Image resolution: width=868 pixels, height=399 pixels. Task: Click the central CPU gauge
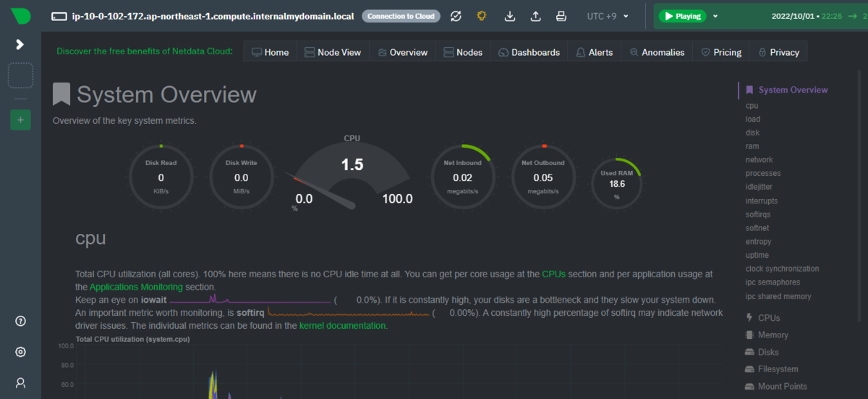tap(352, 174)
